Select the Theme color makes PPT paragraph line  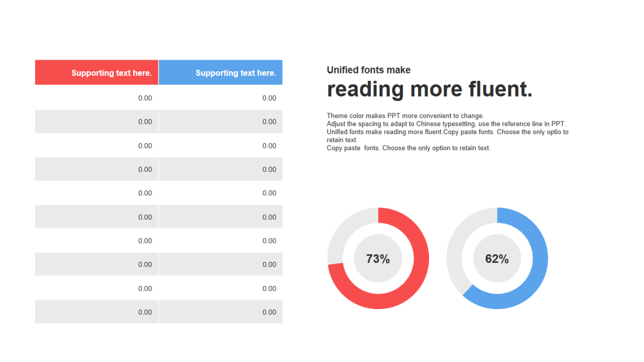pos(405,116)
